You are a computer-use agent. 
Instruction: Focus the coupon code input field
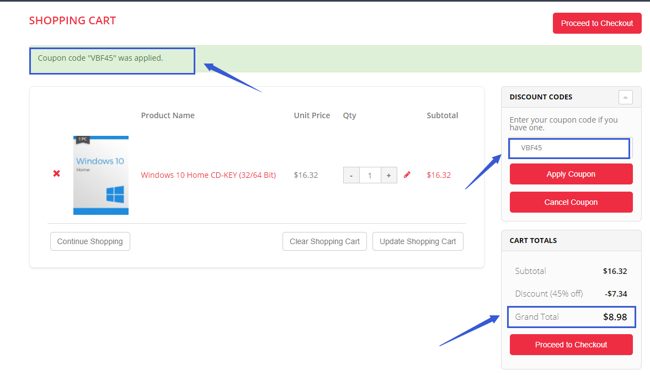click(x=569, y=148)
